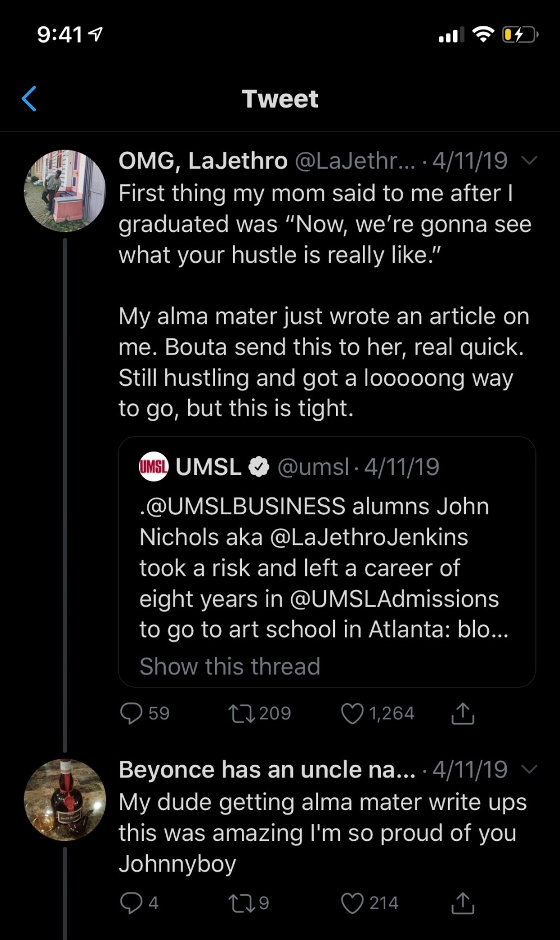Expand options chevron on Beyonce uncle reply
This screenshot has width=560, height=940.
click(x=529, y=769)
